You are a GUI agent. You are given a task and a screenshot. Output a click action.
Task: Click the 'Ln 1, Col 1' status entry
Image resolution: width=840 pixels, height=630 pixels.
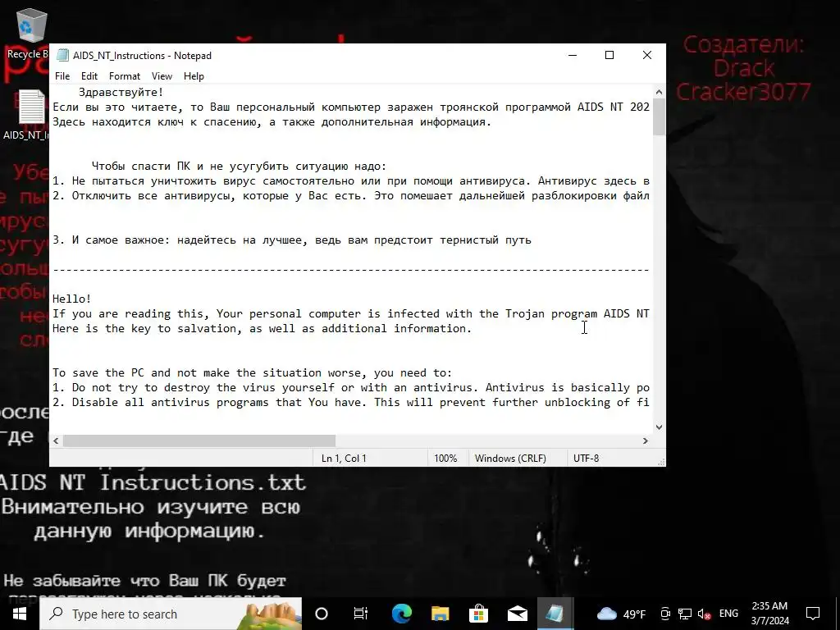pyautogui.click(x=344, y=459)
